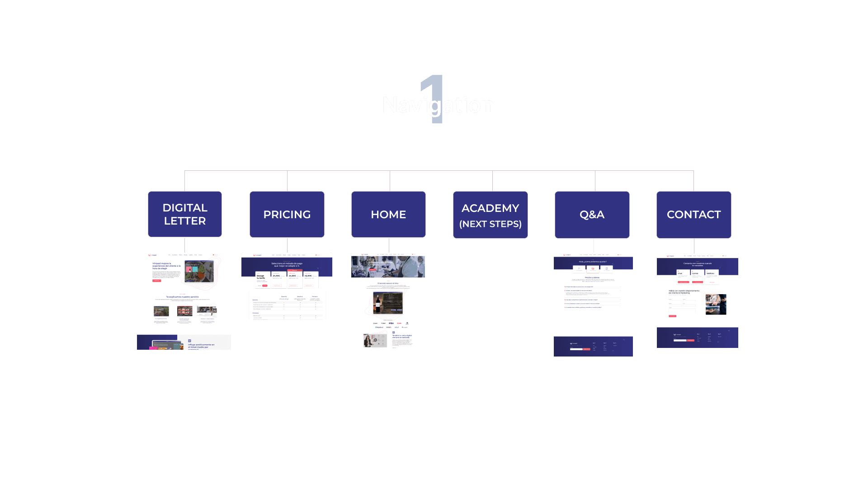The image size is (868, 488).
Task: Click the Digital Letter navigation node
Action: [x=185, y=215]
